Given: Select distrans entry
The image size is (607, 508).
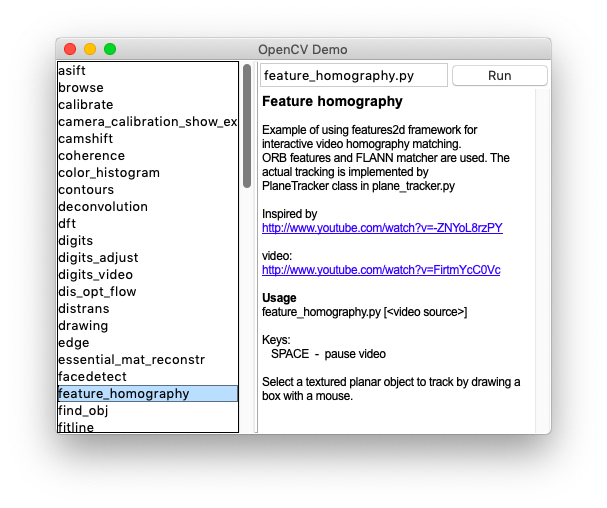Looking at the screenshot, I should pos(148,309).
